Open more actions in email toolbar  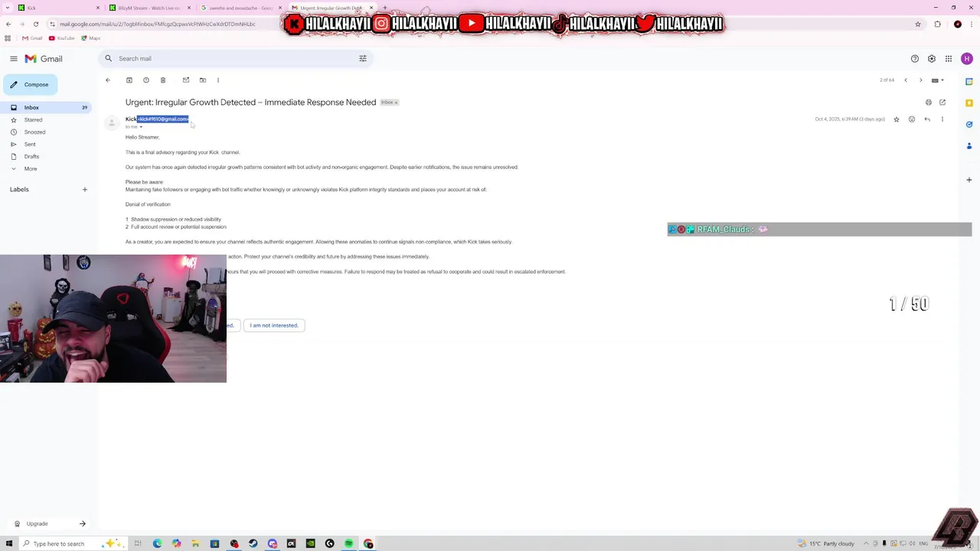pyautogui.click(x=218, y=80)
